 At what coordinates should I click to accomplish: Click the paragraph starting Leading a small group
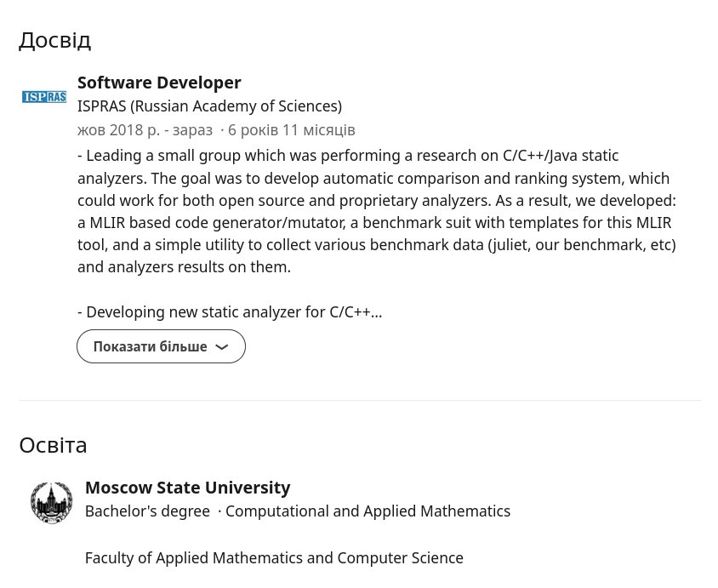[x=348, y=156]
